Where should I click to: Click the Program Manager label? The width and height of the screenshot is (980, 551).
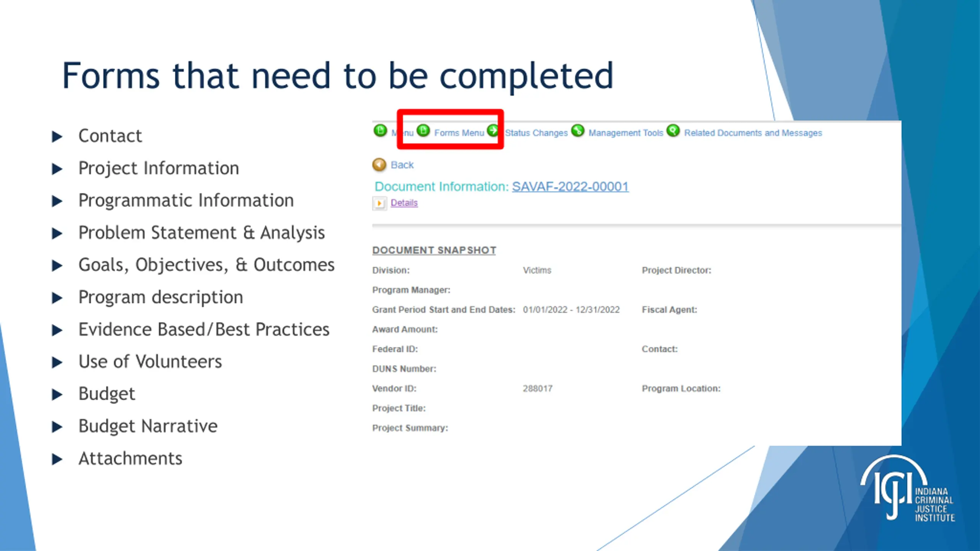tap(411, 290)
